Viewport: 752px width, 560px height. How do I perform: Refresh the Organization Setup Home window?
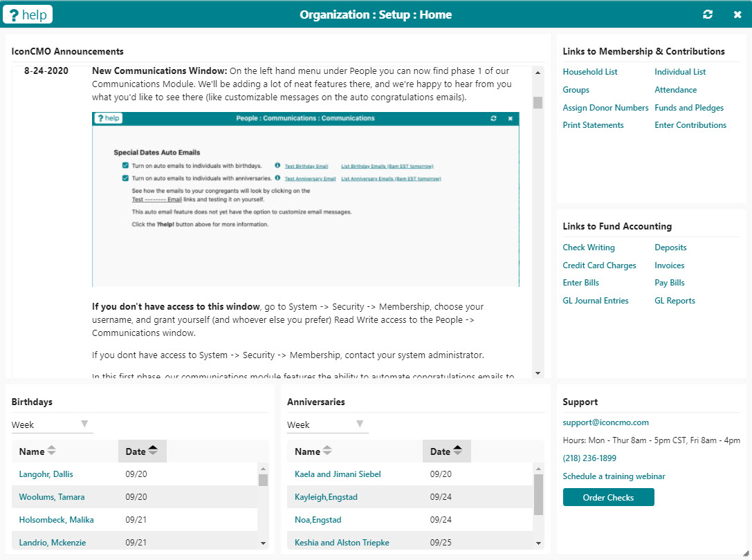tap(708, 15)
